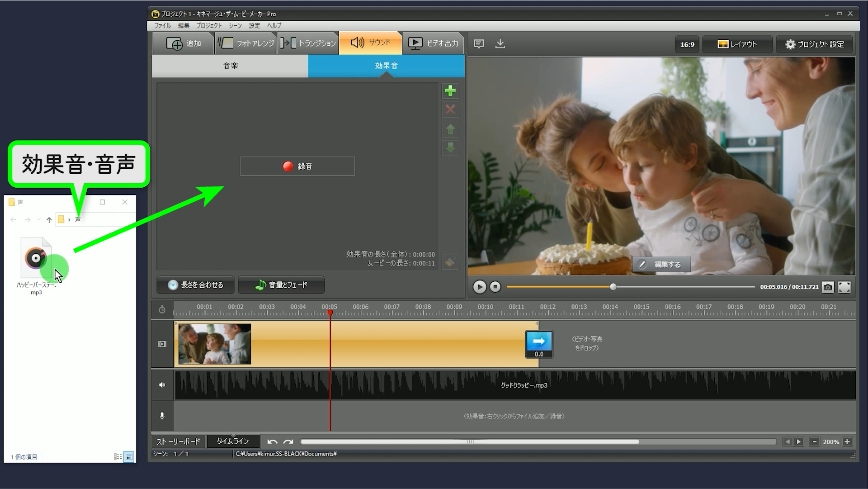868x489 pixels.
Task: Switch to Storyboard view
Action: point(178,441)
